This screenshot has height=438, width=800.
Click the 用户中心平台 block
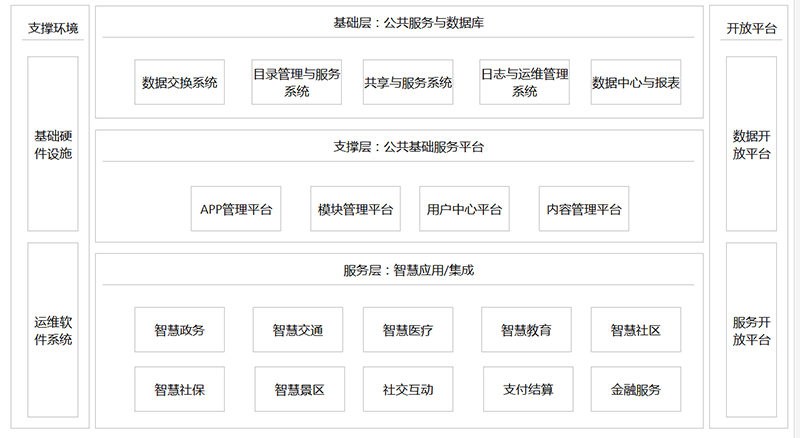[464, 209]
